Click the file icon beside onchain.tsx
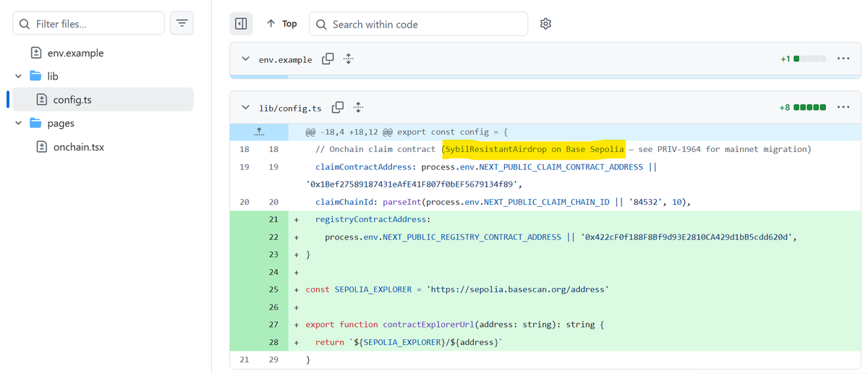 42,147
